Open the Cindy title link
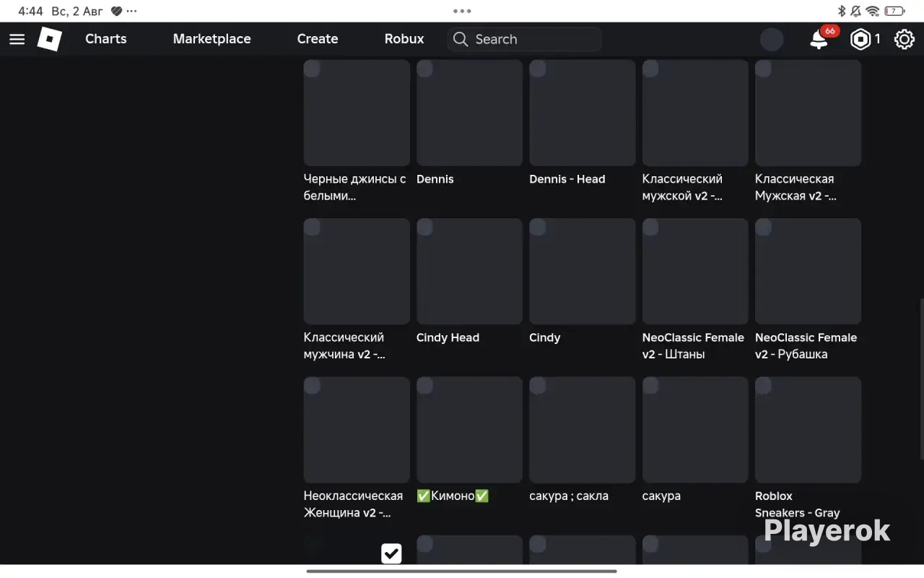Screen dimensions: 924x578 pyautogui.click(x=545, y=337)
